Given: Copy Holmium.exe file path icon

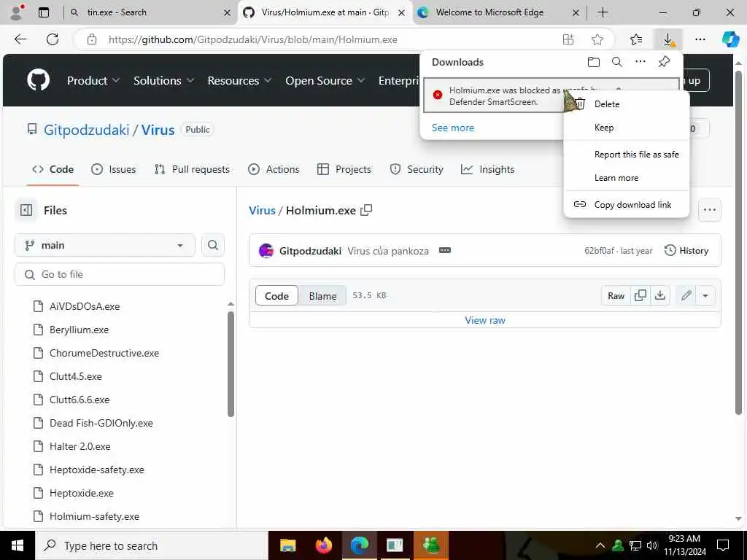Looking at the screenshot, I should pyautogui.click(x=366, y=210).
